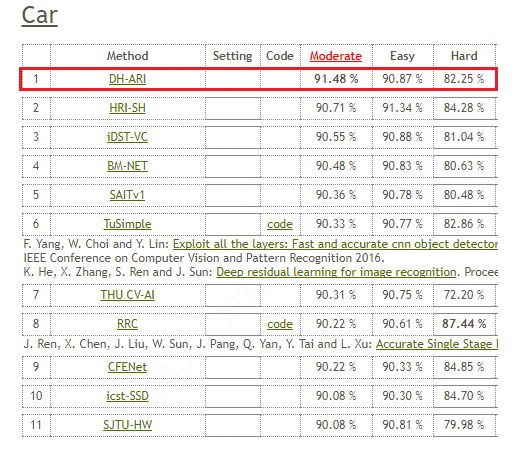Open the THU CV-AI method link
This screenshot has height=458, width=522.
point(127,295)
